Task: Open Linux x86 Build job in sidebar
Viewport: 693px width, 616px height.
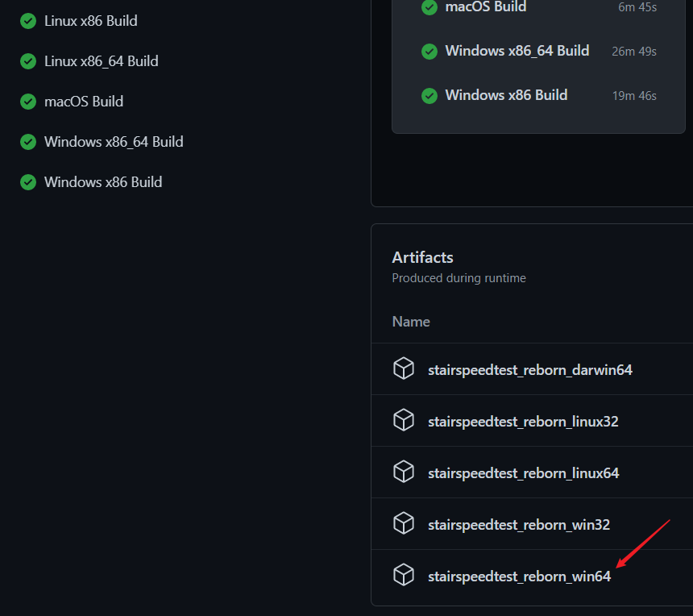Action: tap(90, 21)
